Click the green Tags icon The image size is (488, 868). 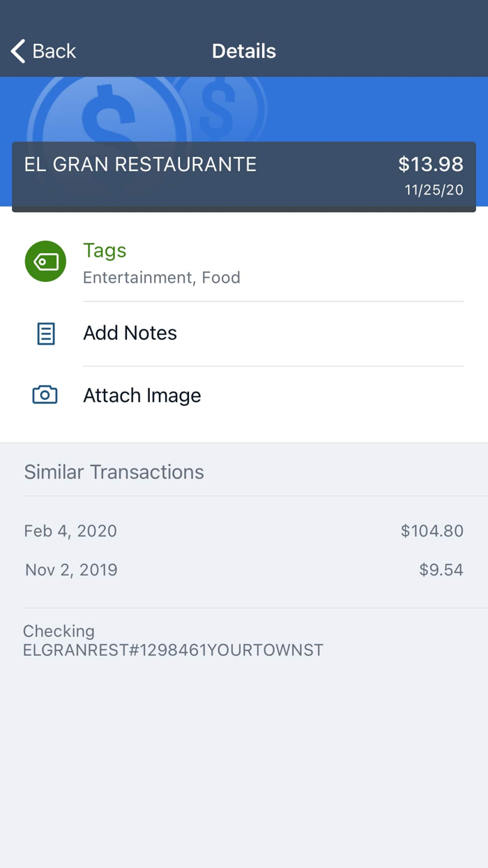pos(45,261)
